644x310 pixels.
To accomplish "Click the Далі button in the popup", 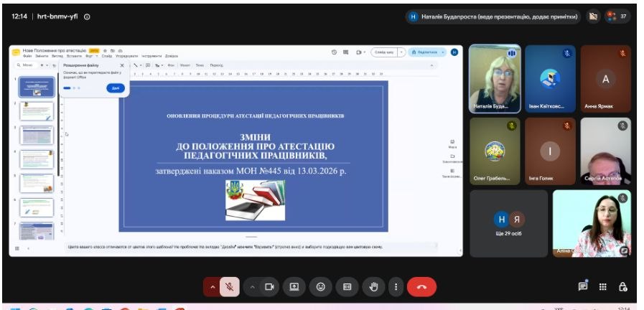I will tap(116, 88).
